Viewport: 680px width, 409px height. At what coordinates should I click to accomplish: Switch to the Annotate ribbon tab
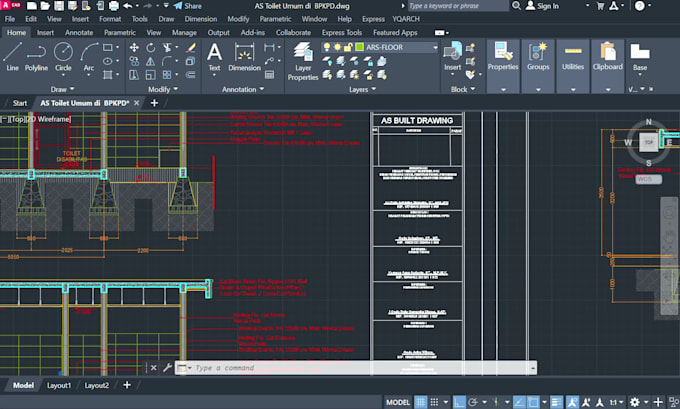coord(79,33)
